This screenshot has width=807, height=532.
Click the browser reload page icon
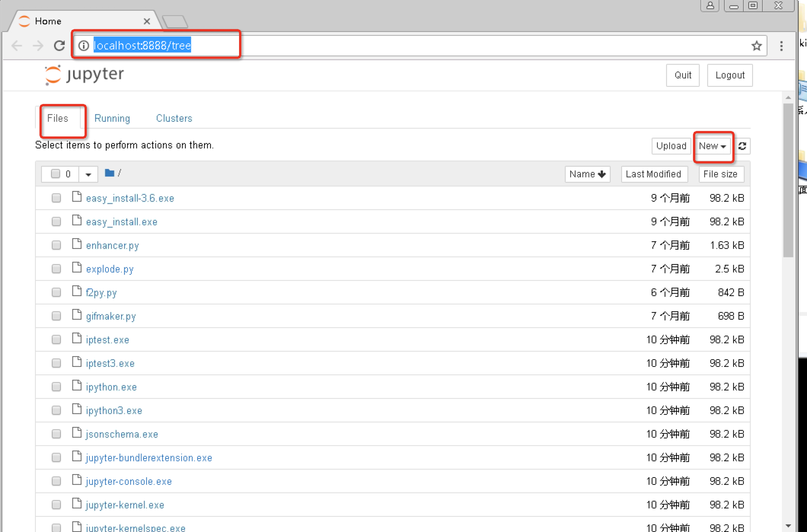59,46
